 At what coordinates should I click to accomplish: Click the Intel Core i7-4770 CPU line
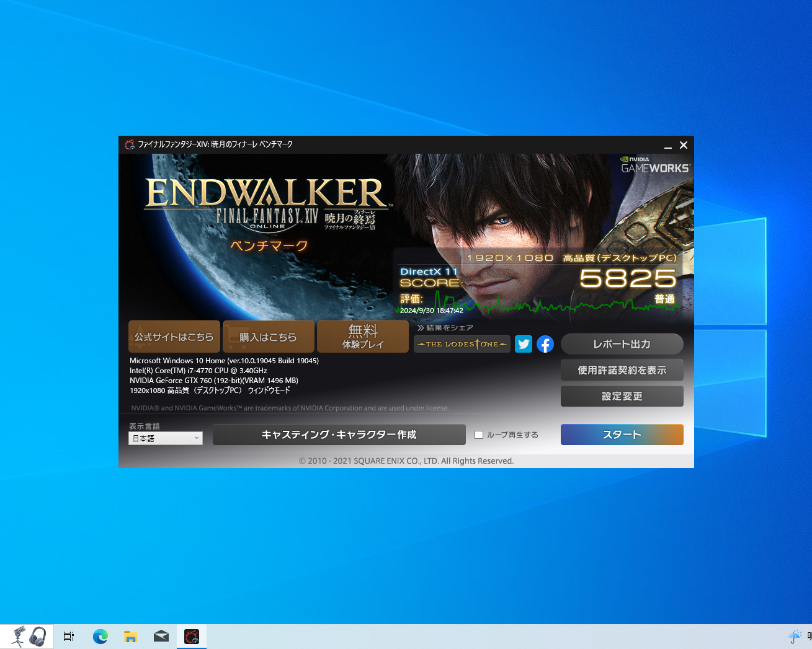point(199,371)
